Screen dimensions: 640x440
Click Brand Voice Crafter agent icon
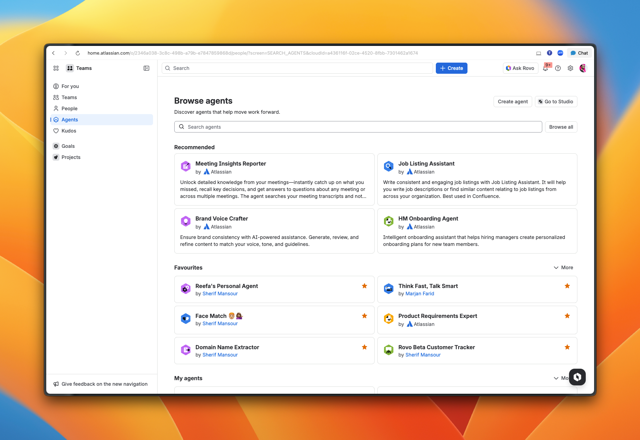[185, 221]
